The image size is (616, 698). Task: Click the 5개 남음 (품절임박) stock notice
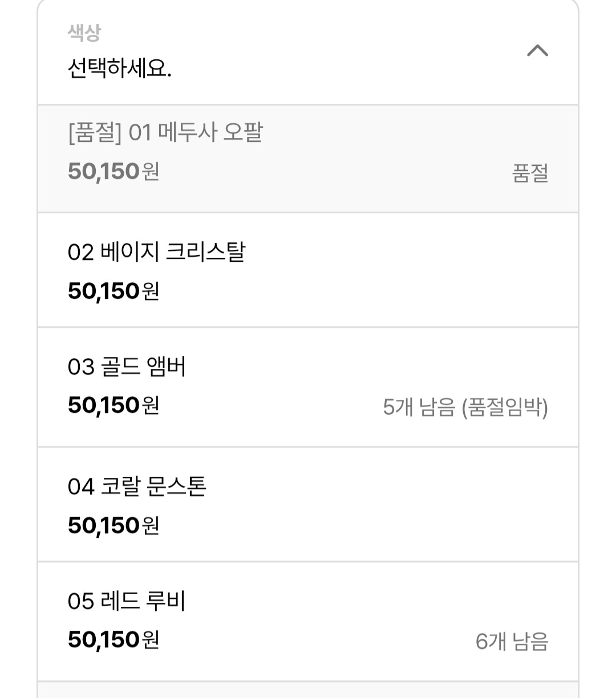[465, 407]
